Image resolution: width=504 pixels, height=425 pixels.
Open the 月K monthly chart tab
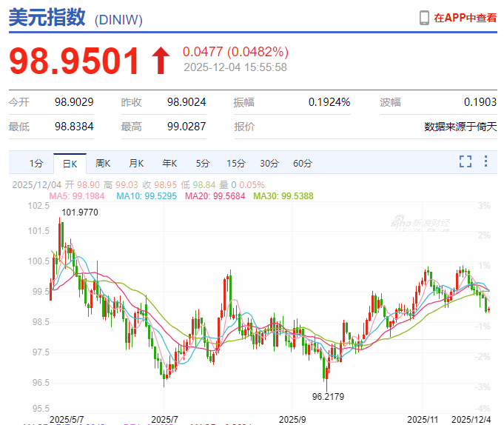tap(136, 163)
